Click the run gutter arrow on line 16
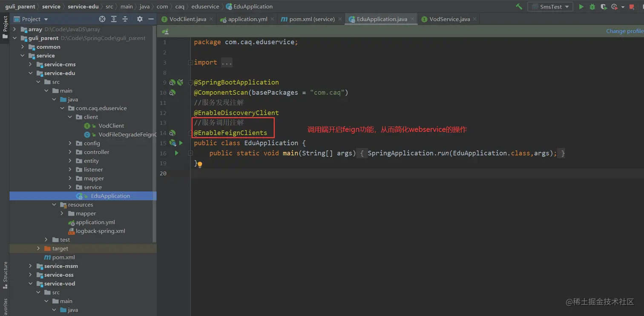Viewport: 644px width, 316px height. click(176, 153)
